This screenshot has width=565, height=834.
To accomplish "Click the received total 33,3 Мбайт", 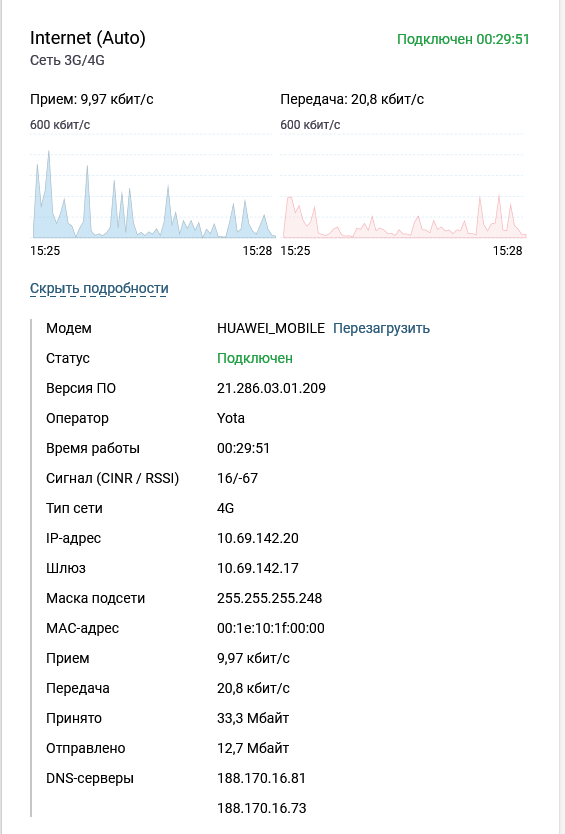I will (x=253, y=718).
